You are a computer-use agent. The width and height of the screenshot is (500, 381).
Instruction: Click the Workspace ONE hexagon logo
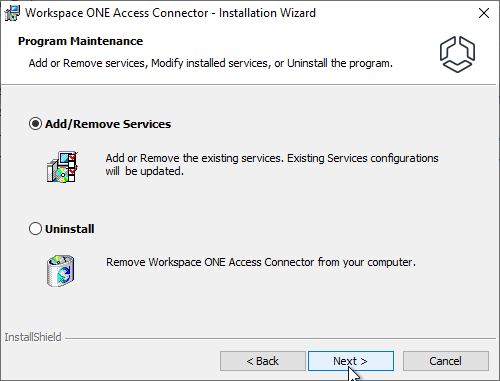[x=457, y=54]
